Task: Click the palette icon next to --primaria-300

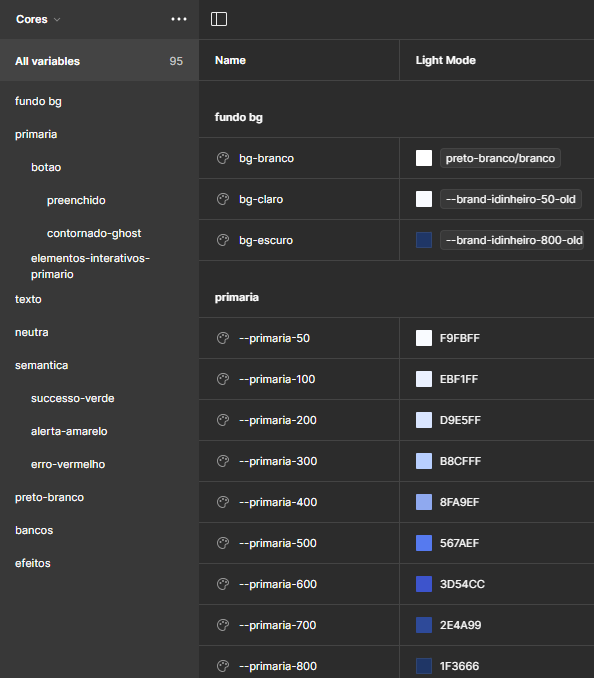Action: (x=223, y=461)
